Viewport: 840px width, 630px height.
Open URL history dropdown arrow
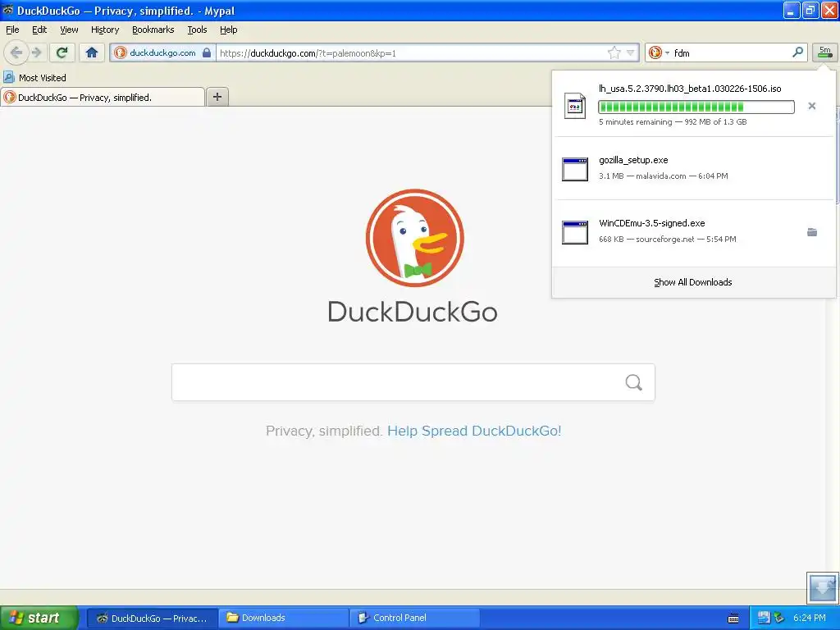[631, 52]
